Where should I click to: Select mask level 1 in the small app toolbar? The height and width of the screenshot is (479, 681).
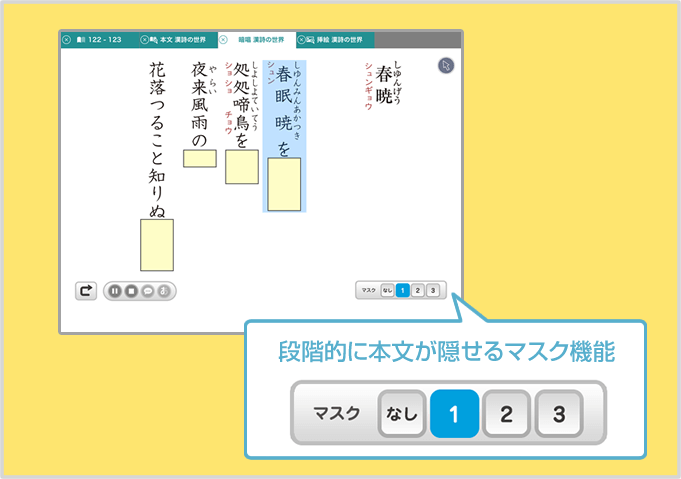coord(403,290)
